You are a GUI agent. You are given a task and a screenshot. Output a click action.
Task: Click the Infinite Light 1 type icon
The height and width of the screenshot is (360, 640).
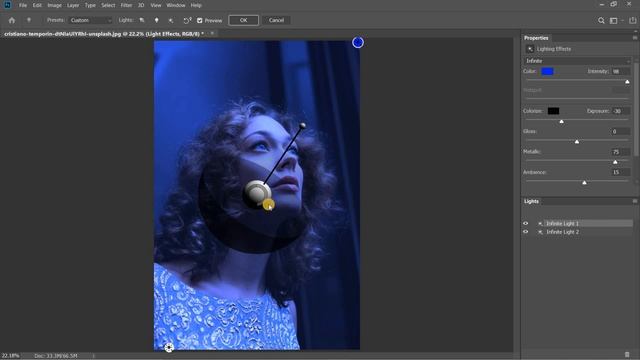[540, 224]
